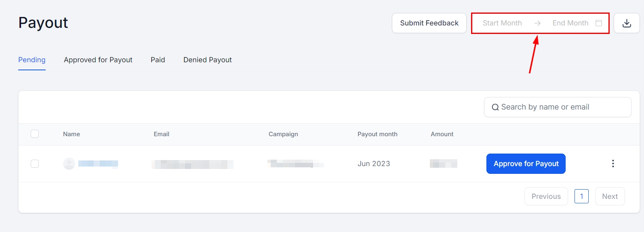
Task: Check the Jun 2023 payout row checkbox
Action: (35, 164)
